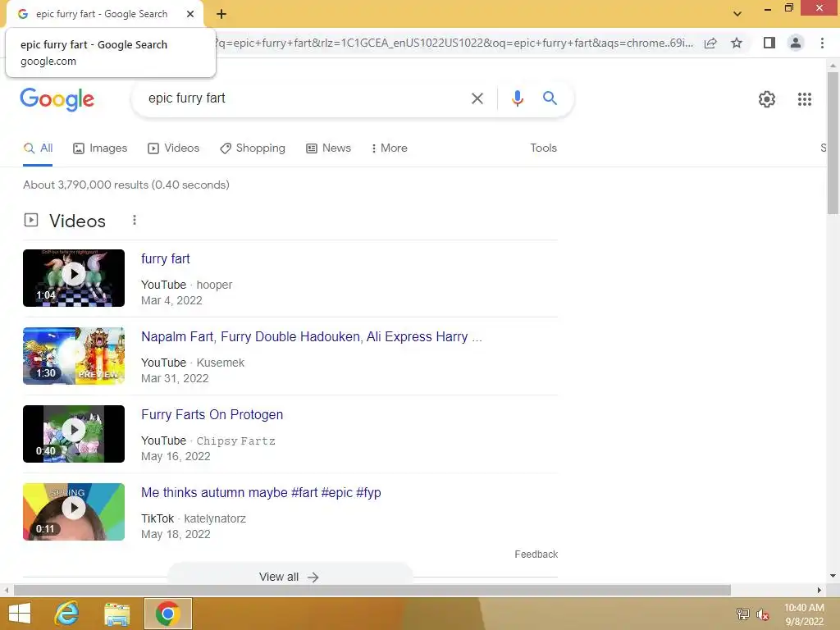This screenshot has height=630, width=840.
Task: Click the Videos section heading
Action: click(x=78, y=221)
